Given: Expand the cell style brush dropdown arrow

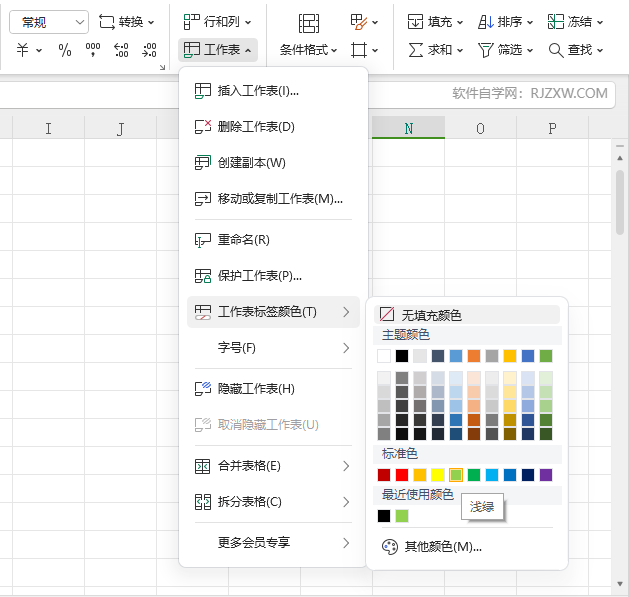Looking at the screenshot, I should click(x=375, y=22).
